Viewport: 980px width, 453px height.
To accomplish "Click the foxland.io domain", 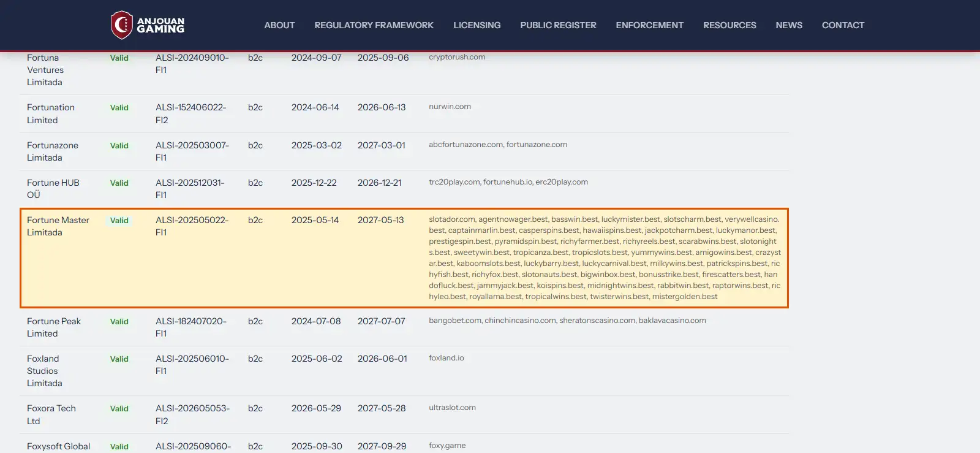I will [447, 358].
